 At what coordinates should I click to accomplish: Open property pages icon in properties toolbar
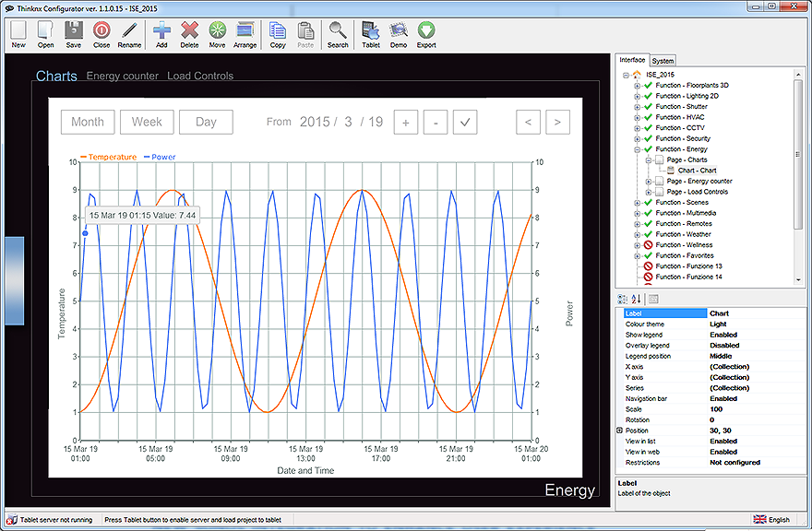pyautogui.click(x=653, y=299)
